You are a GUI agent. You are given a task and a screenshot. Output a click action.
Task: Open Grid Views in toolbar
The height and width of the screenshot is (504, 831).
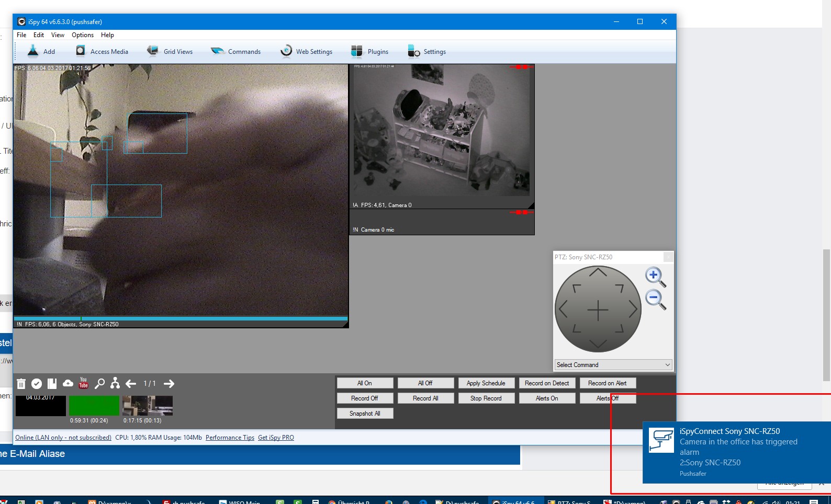coord(170,51)
